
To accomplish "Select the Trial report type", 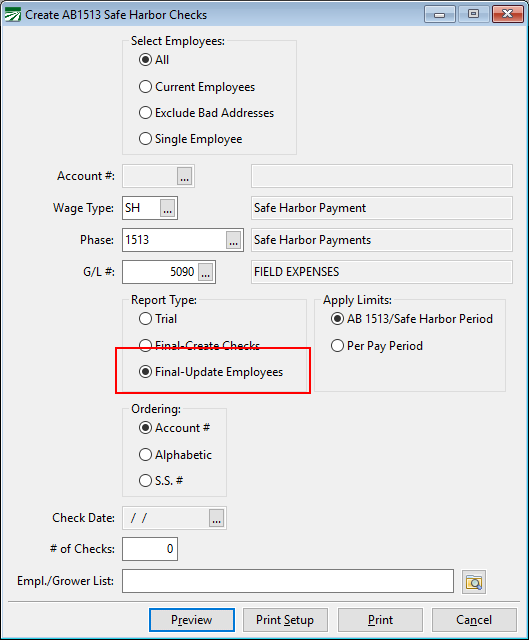I will point(158,318).
